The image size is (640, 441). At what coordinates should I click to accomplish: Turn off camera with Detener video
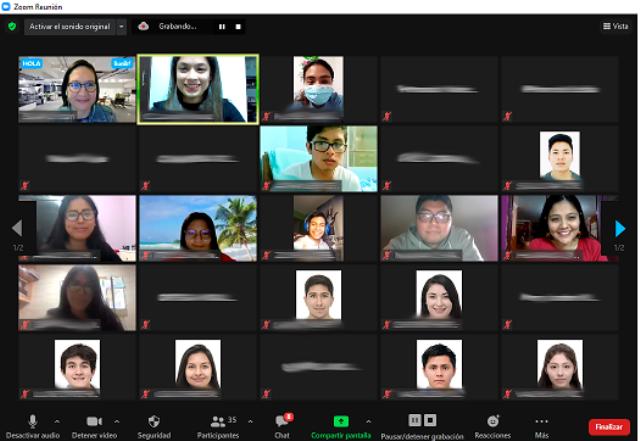(94, 421)
